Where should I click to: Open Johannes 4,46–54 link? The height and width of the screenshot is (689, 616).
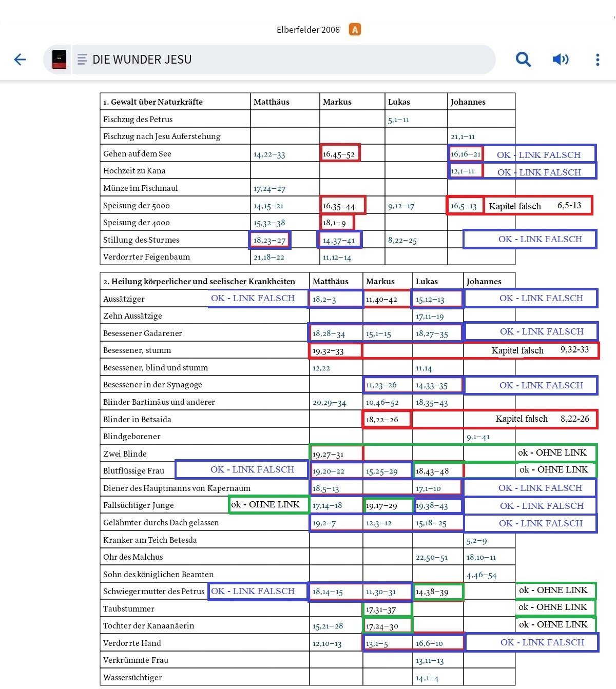click(482, 576)
